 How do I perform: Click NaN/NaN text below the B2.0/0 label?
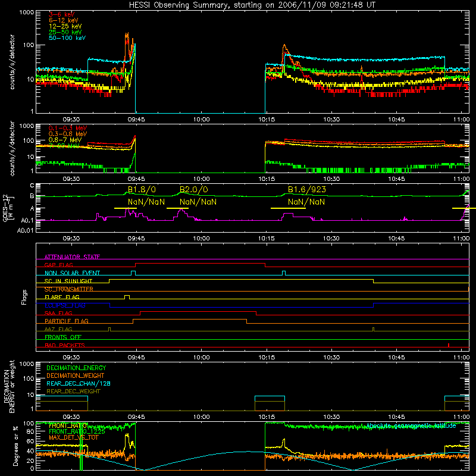198,202
